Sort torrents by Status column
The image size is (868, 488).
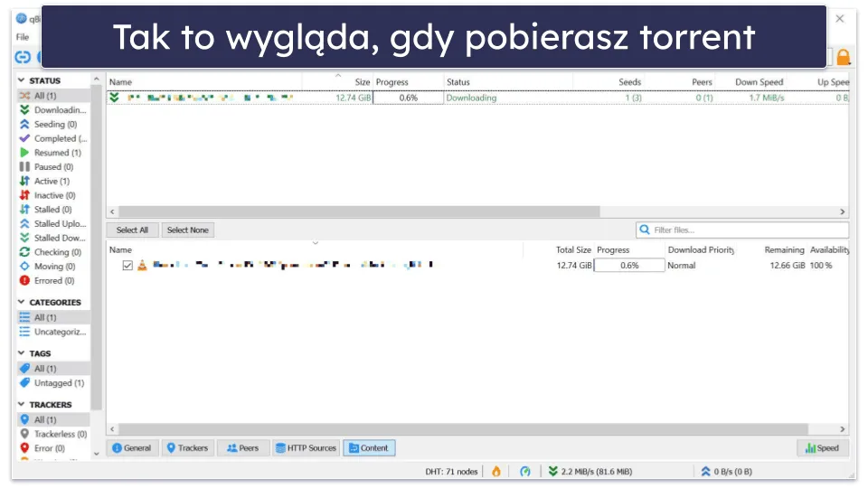click(x=458, y=82)
